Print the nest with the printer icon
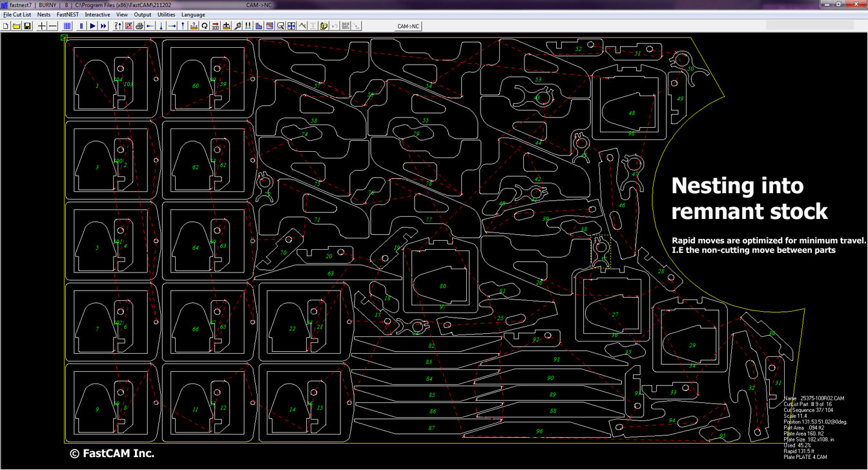Viewport: 868px width, 470px height. coord(139,26)
